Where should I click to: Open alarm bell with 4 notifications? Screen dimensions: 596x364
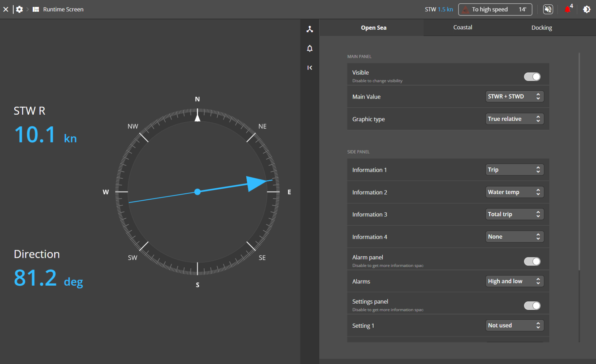568,9
